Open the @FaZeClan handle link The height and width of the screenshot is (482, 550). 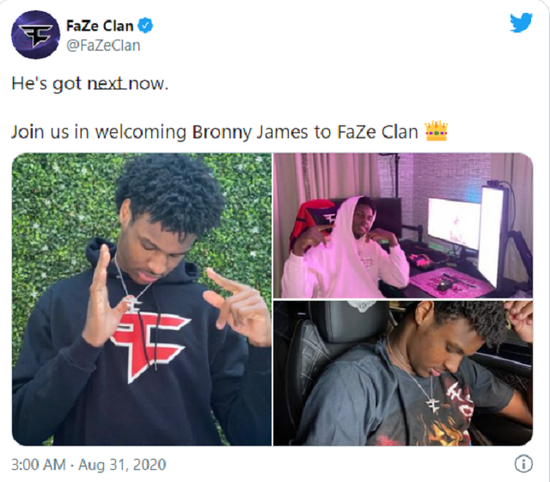tap(103, 46)
